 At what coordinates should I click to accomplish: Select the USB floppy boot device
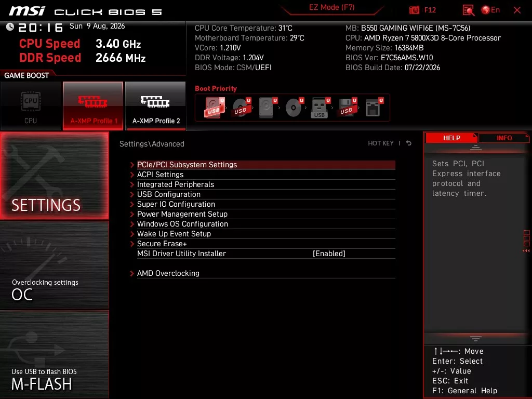[347, 108]
